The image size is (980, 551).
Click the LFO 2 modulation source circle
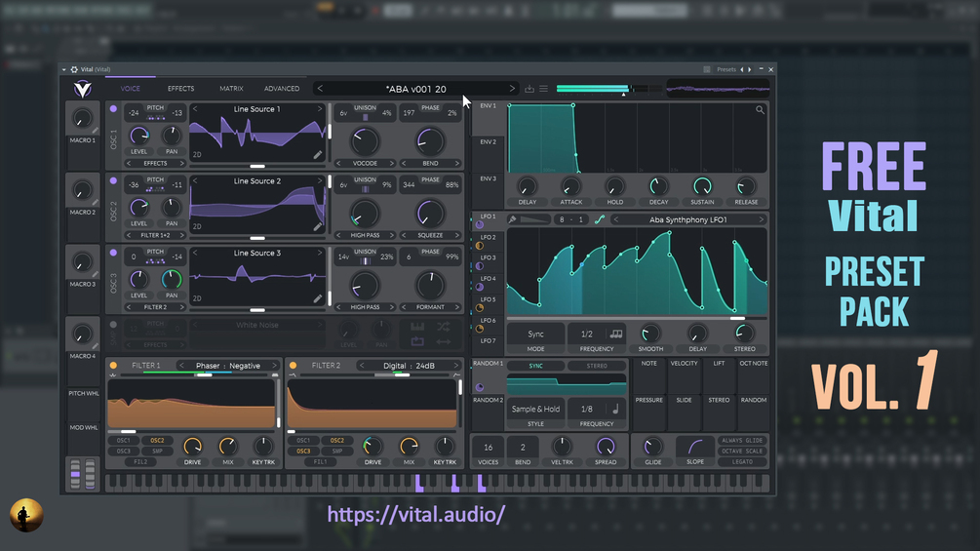point(480,246)
